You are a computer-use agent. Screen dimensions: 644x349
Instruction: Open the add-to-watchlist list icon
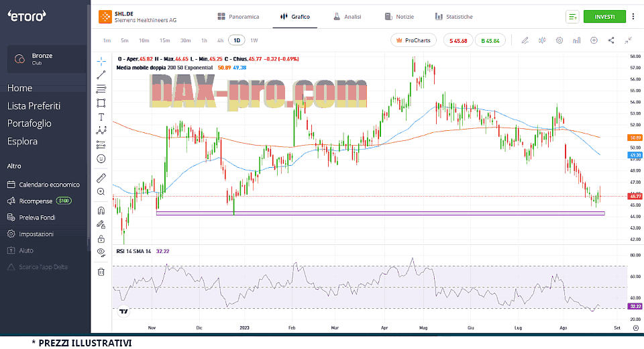572,17
